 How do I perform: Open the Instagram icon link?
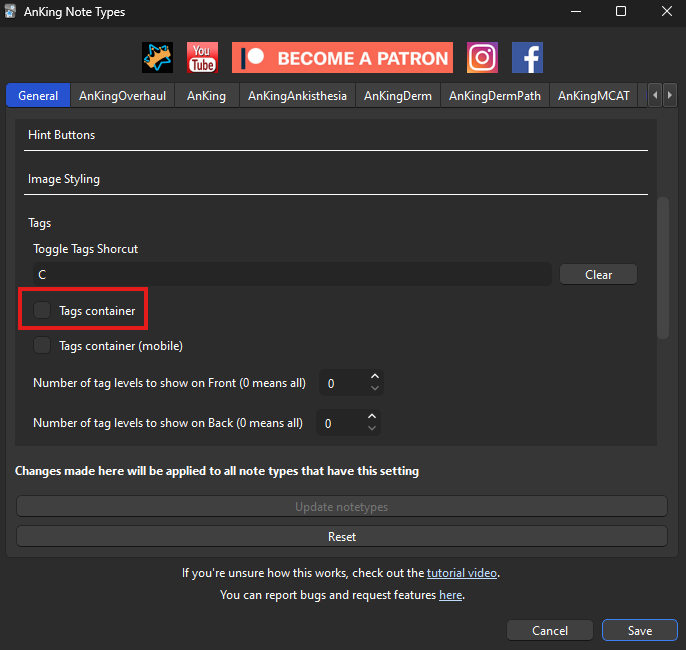point(482,58)
